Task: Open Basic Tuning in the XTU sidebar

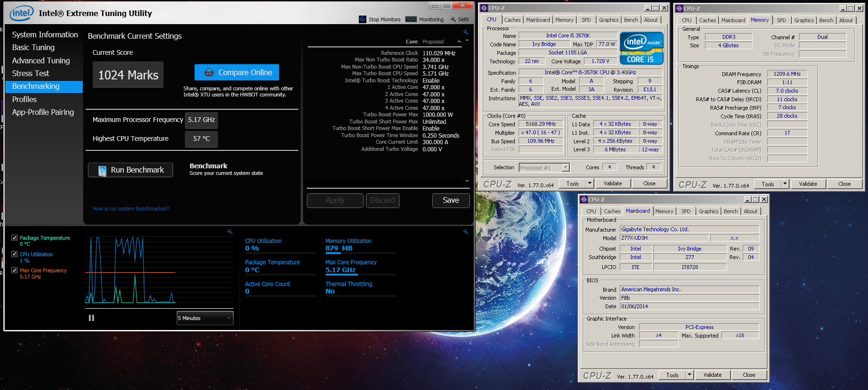Action: 34,47
